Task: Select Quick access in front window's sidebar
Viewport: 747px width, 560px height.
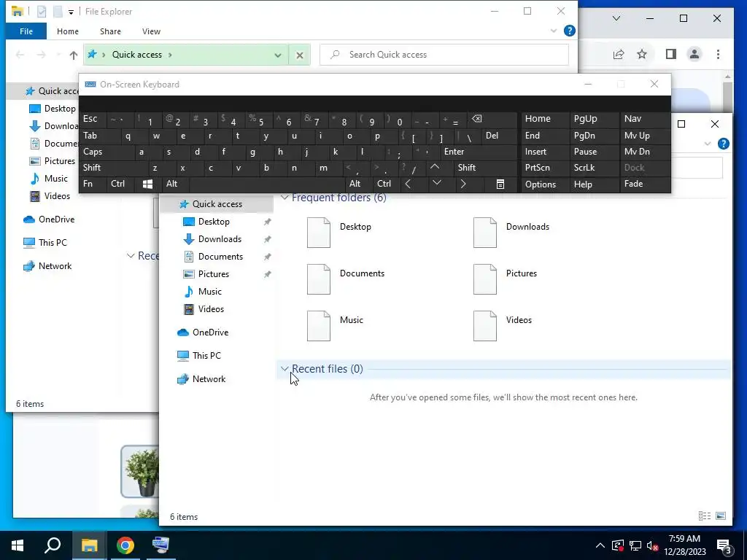Action: 217,204
